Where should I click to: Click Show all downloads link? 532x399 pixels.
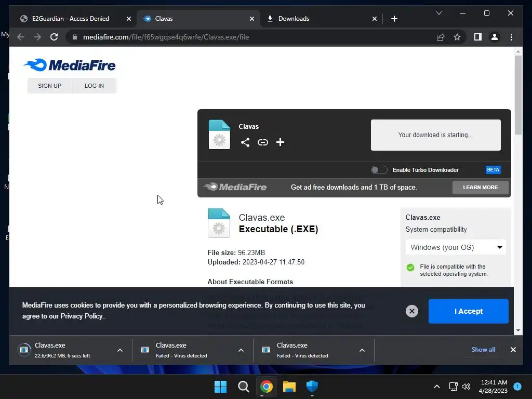(483, 350)
